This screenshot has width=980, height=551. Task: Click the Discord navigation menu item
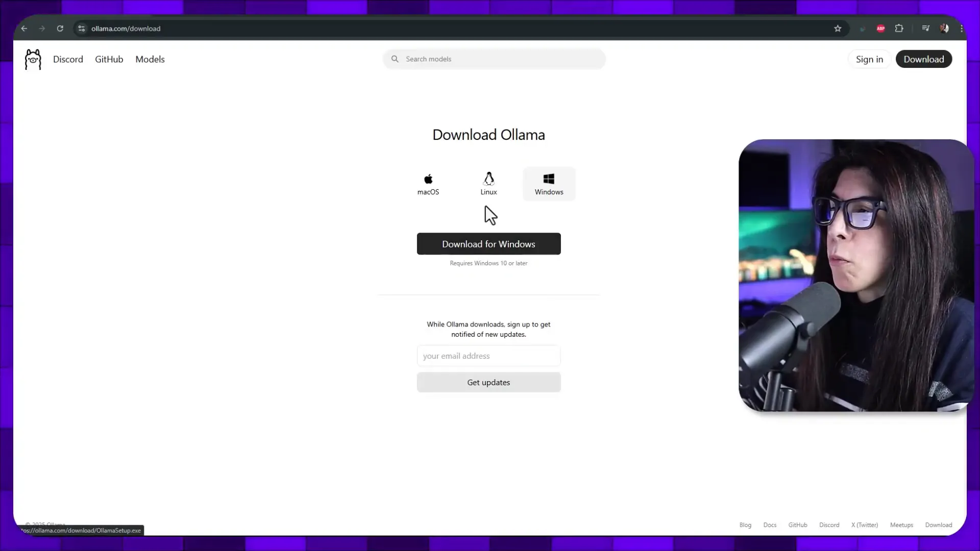(67, 59)
